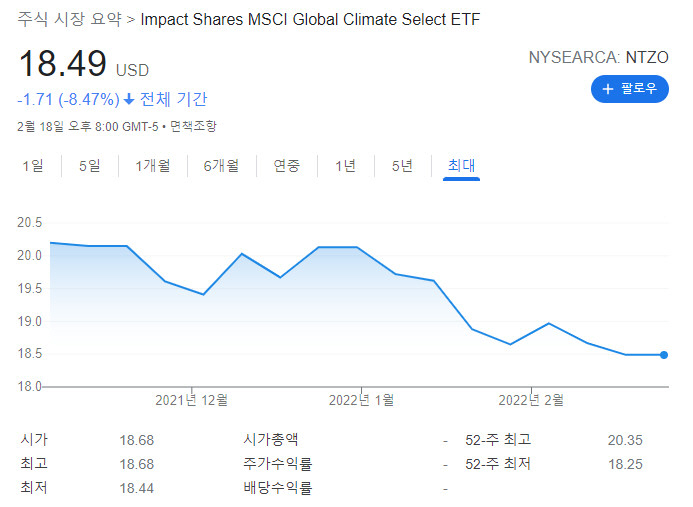
Task: Click the Impact Shares MSCI Global Climate title
Action: point(311,20)
